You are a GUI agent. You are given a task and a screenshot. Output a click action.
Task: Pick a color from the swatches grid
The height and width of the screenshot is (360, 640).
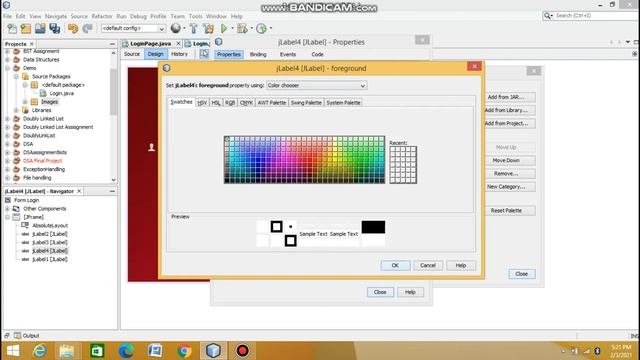tap(304, 160)
